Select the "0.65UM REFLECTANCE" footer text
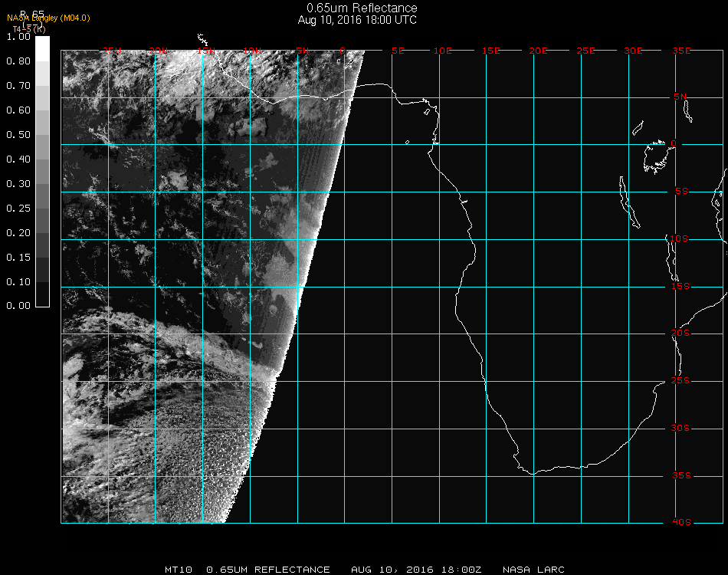728x575 pixels. 268,570
